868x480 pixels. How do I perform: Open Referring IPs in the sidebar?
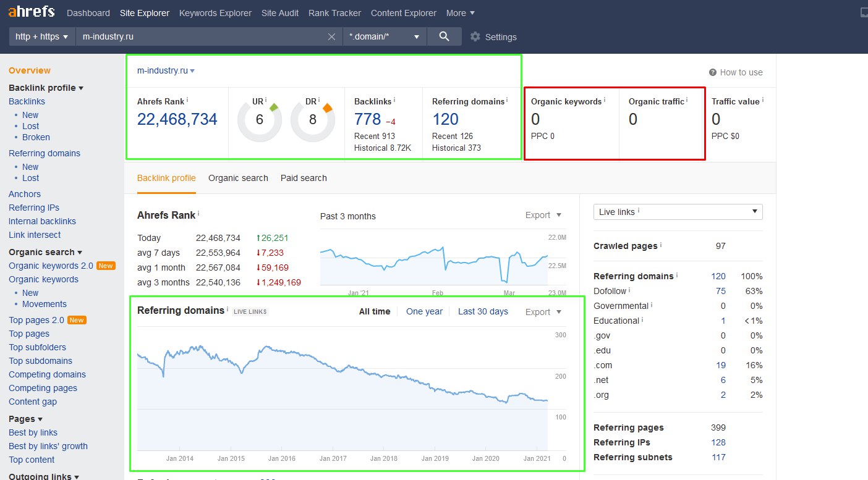tap(34, 208)
